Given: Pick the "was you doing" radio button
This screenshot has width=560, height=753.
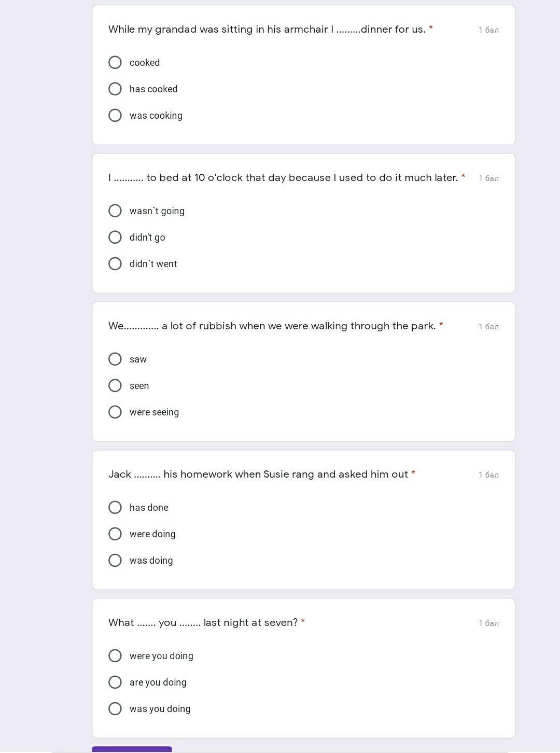Looking at the screenshot, I should pyautogui.click(x=115, y=709).
